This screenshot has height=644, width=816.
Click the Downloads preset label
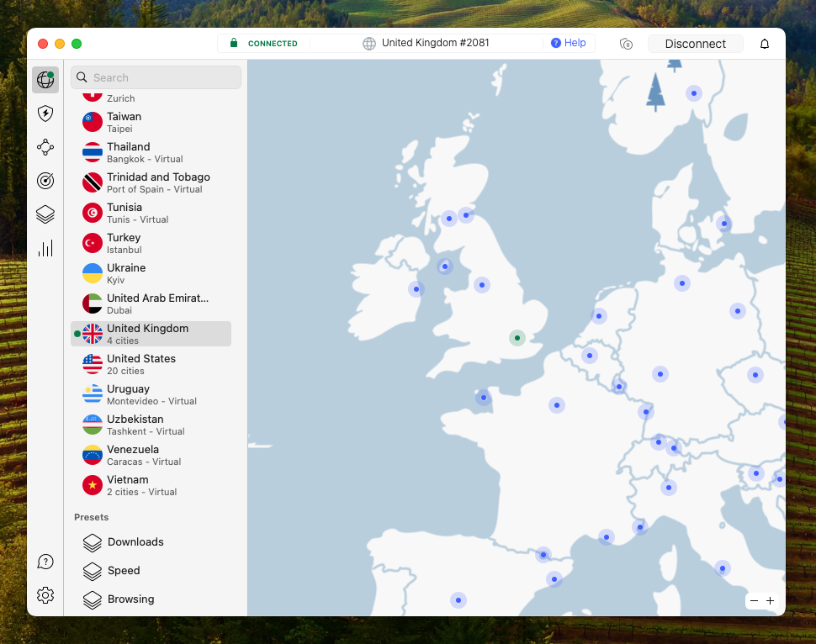[135, 542]
